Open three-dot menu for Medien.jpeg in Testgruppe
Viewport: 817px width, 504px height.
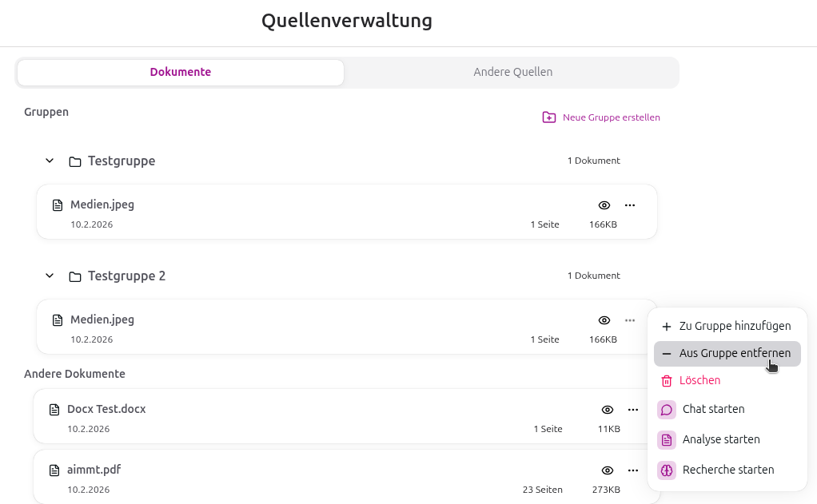629,205
